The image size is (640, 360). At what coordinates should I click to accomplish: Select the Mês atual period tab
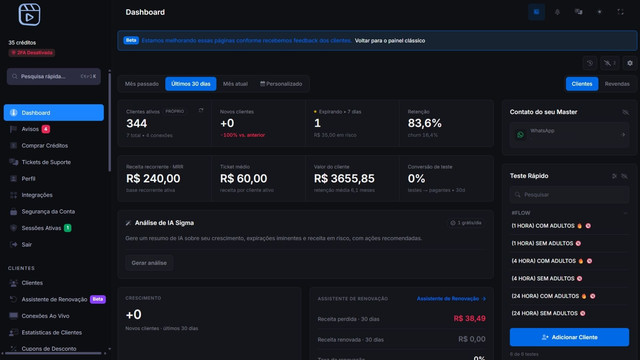tap(235, 84)
